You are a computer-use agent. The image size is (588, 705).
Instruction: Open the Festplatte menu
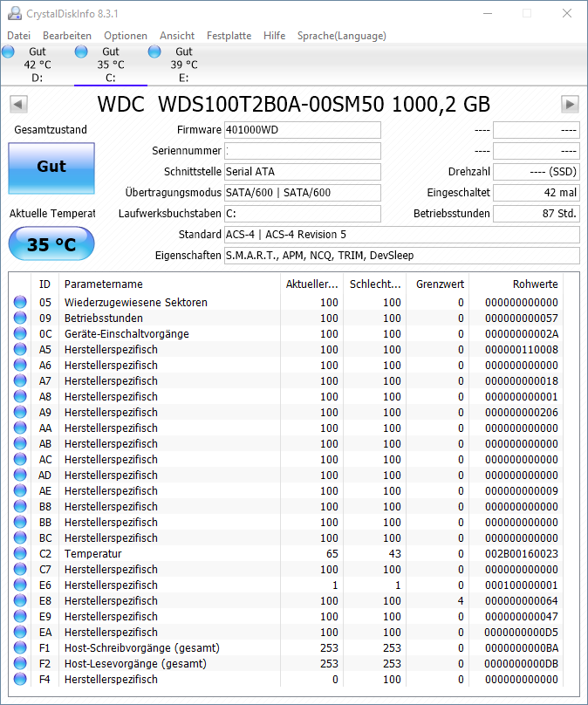point(229,36)
